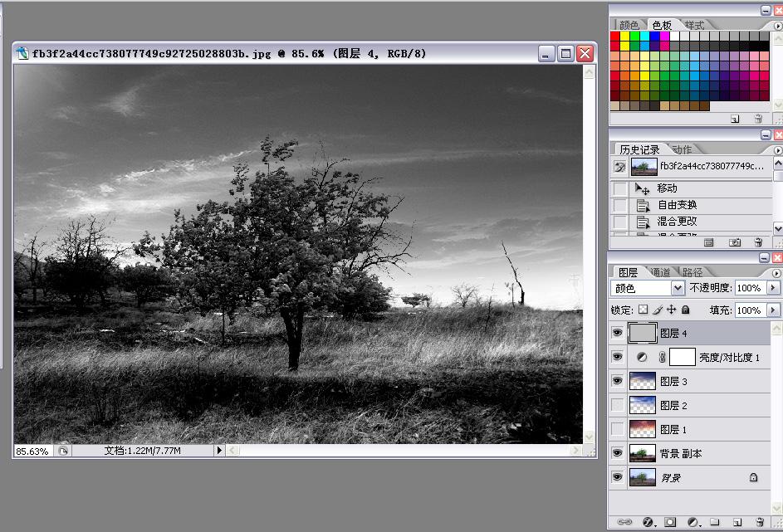Add a layer mask

(x=670, y=522)
